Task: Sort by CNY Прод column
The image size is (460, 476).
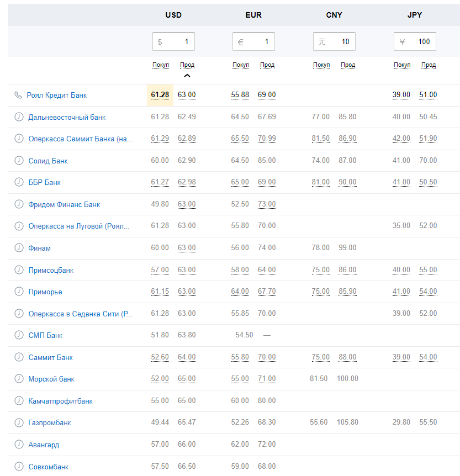Action: (x=348, y=65)
